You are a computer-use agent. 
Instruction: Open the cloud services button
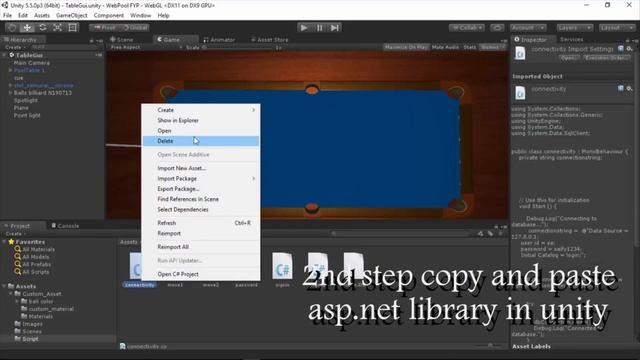pos(497,28)
